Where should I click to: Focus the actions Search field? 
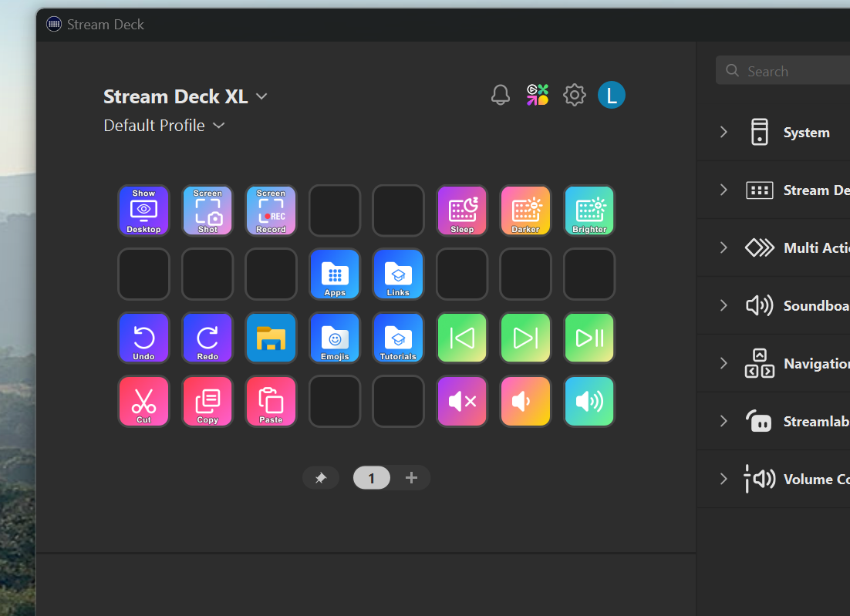pyautogui.click(x=783, y=70)
